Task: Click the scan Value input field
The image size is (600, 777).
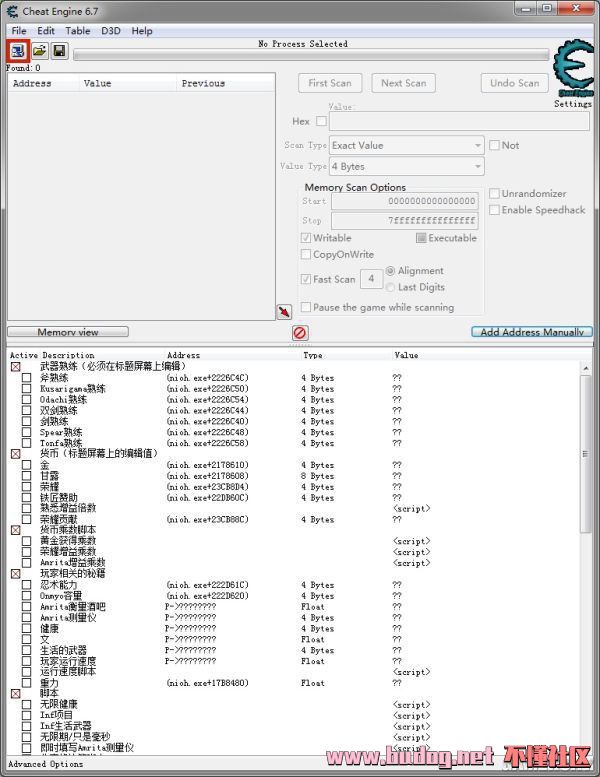Action: tap(459, 121)
